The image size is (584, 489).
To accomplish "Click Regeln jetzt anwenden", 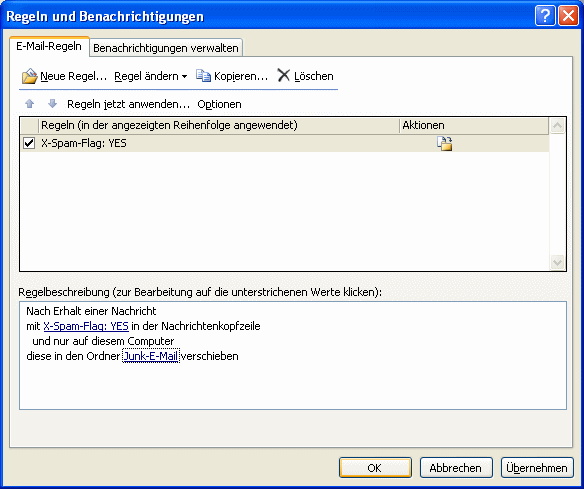I will [128, 104].
